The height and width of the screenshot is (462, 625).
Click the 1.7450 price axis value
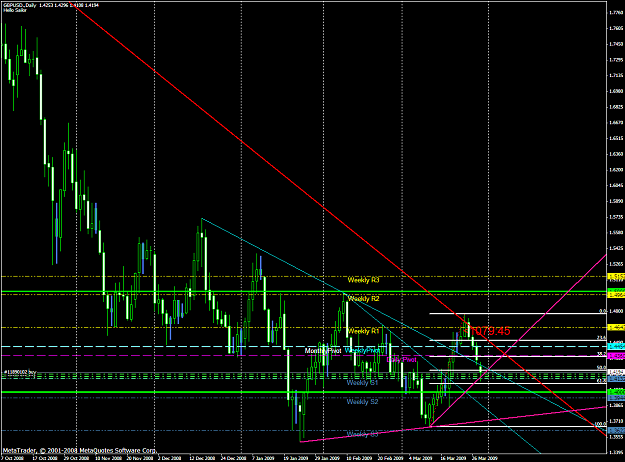[x=616, y=44]
